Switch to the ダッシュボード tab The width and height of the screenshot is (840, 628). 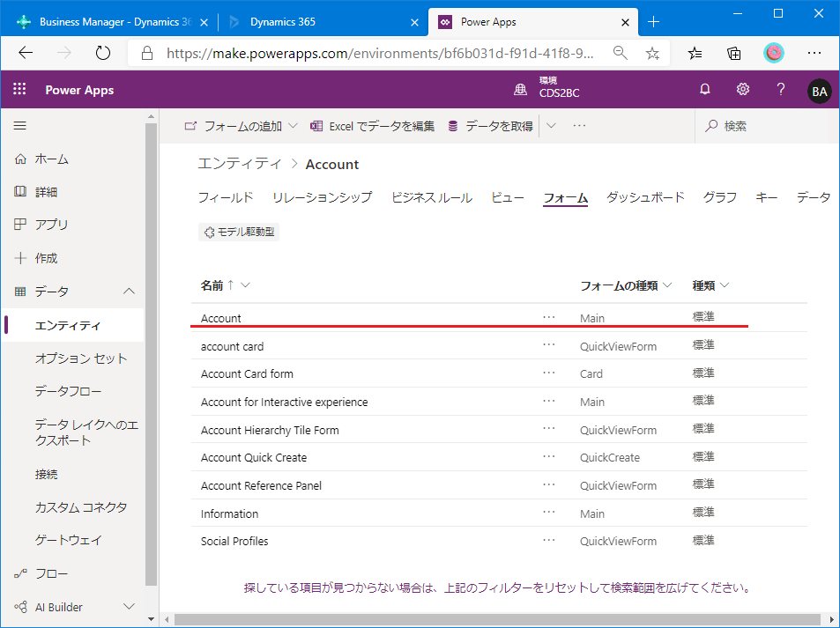[645, 197]
